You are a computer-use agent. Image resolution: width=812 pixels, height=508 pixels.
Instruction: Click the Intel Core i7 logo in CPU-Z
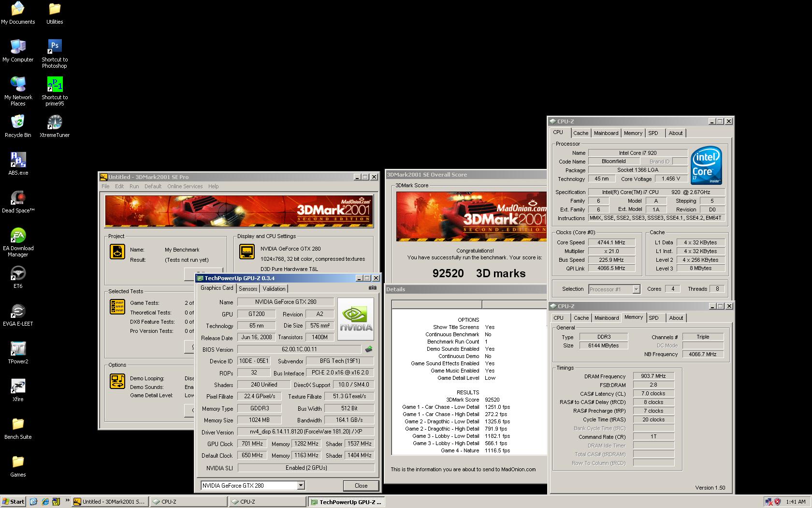coord(707,165)
